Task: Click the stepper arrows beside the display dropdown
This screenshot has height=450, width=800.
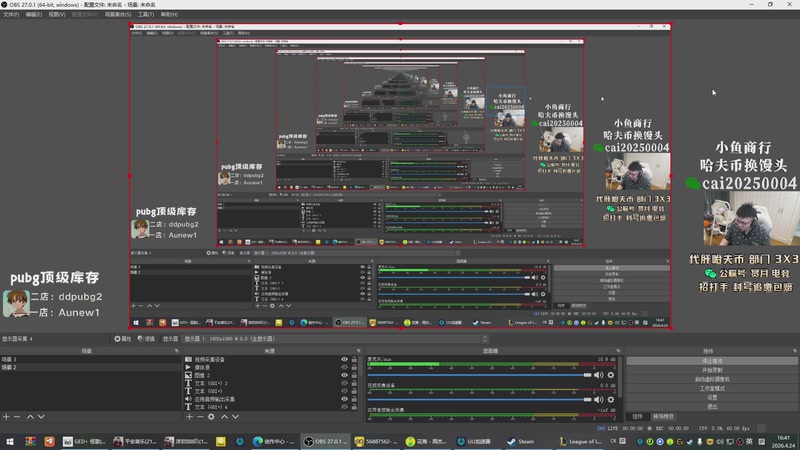Action: [485, 339]
